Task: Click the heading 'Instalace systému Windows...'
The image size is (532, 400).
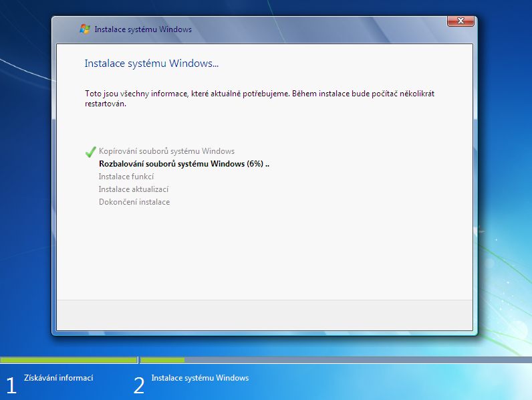Action: [151, 64]
